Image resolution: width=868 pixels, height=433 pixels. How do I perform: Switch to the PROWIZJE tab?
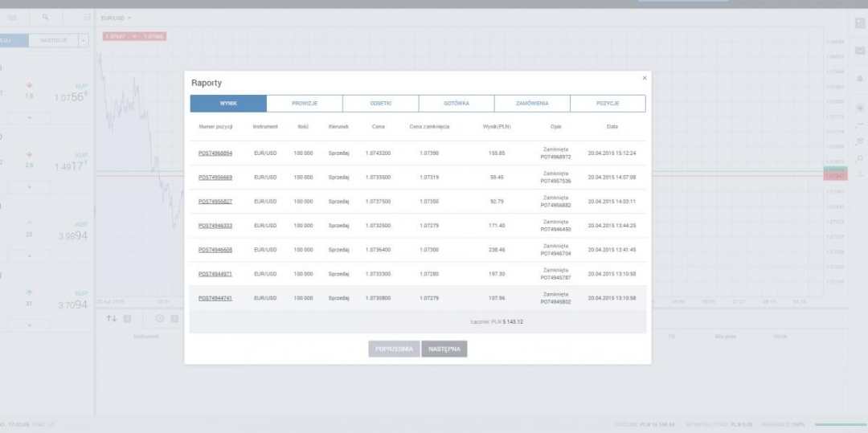[x=305, y=104]
